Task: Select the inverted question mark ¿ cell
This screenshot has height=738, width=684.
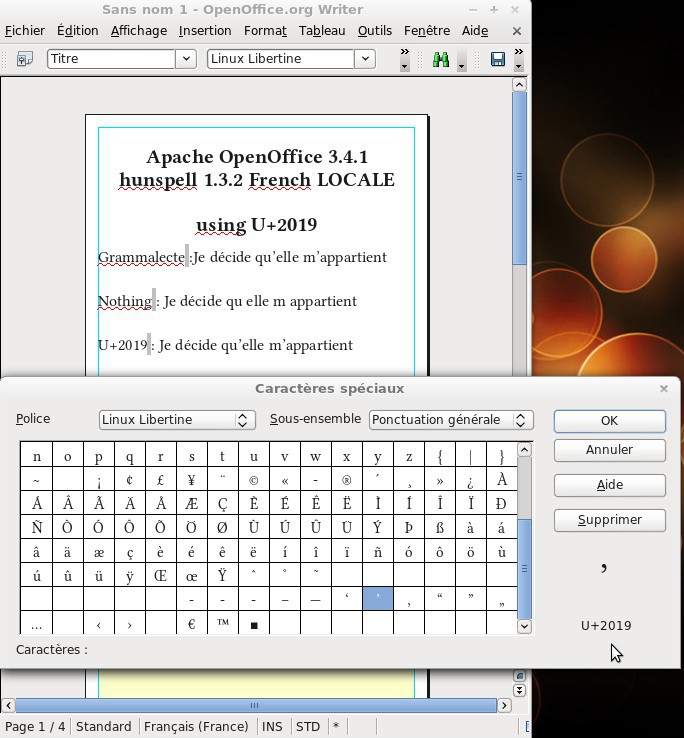Action: (471, 480)
